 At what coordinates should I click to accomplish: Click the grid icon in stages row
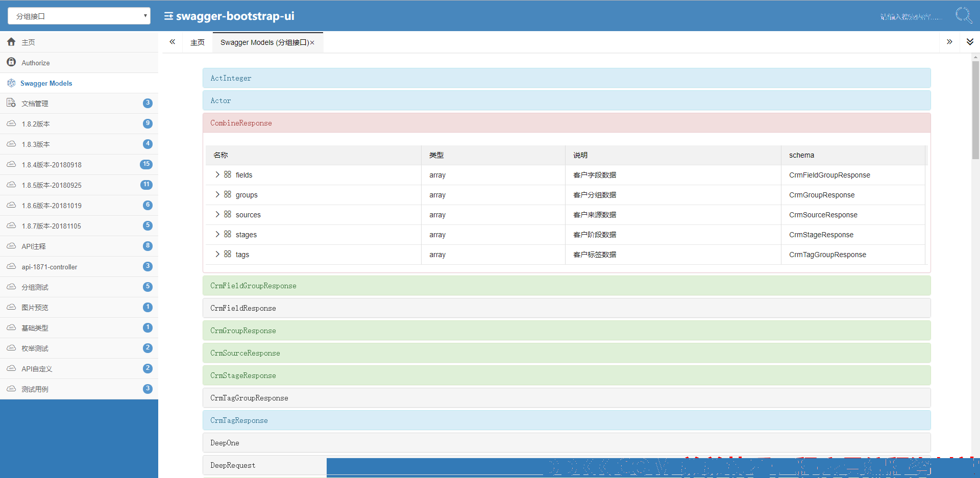[228, 234]
